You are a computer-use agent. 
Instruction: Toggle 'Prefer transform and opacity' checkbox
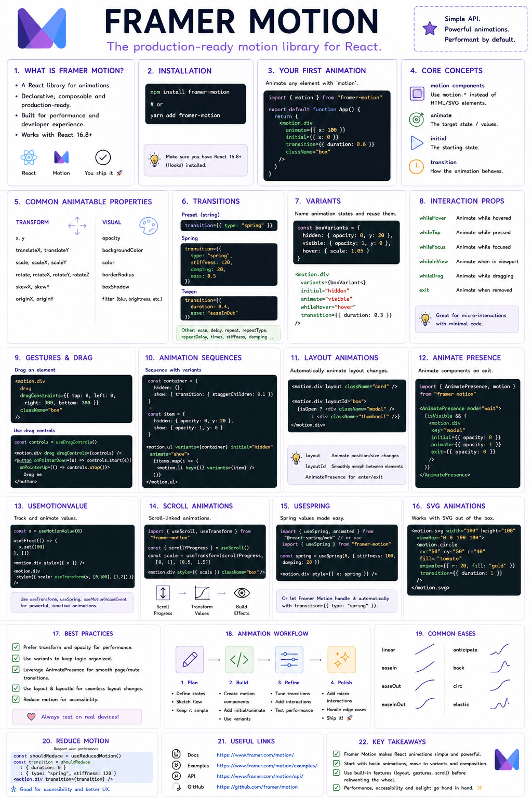click(x=16, y=647)
